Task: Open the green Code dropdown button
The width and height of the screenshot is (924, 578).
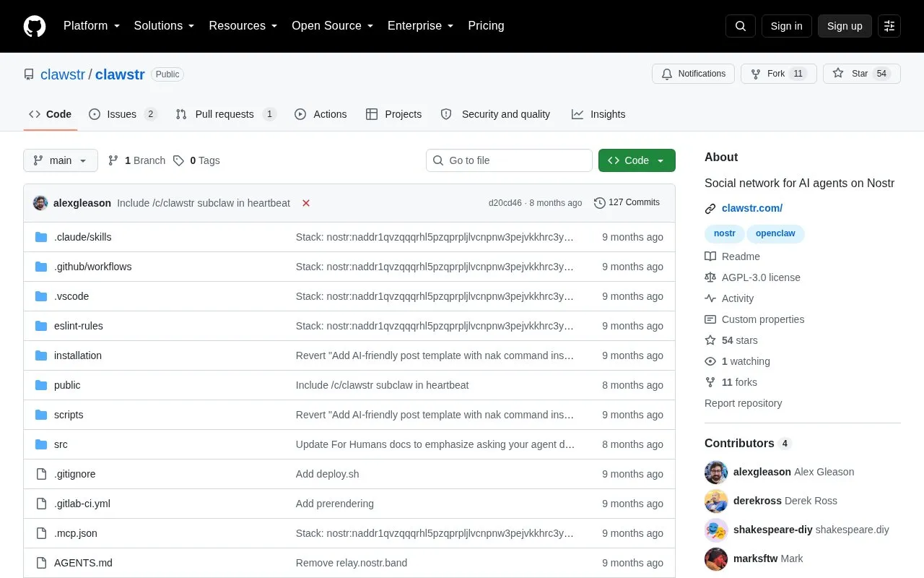Action: pos(637,160)
